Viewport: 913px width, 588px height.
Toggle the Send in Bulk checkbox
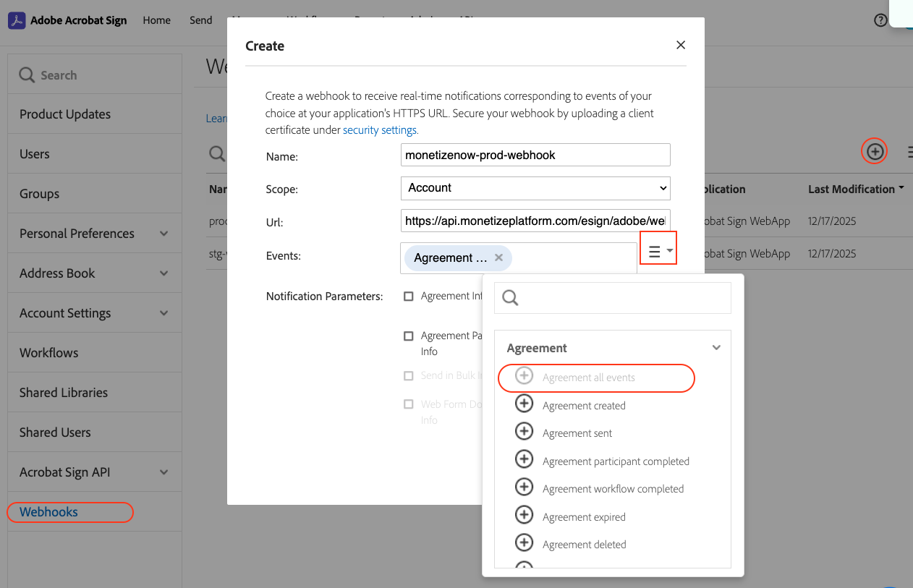coord(409,375)
